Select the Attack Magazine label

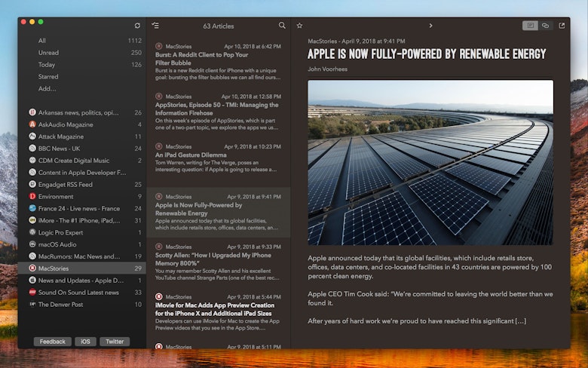[61, 136]
